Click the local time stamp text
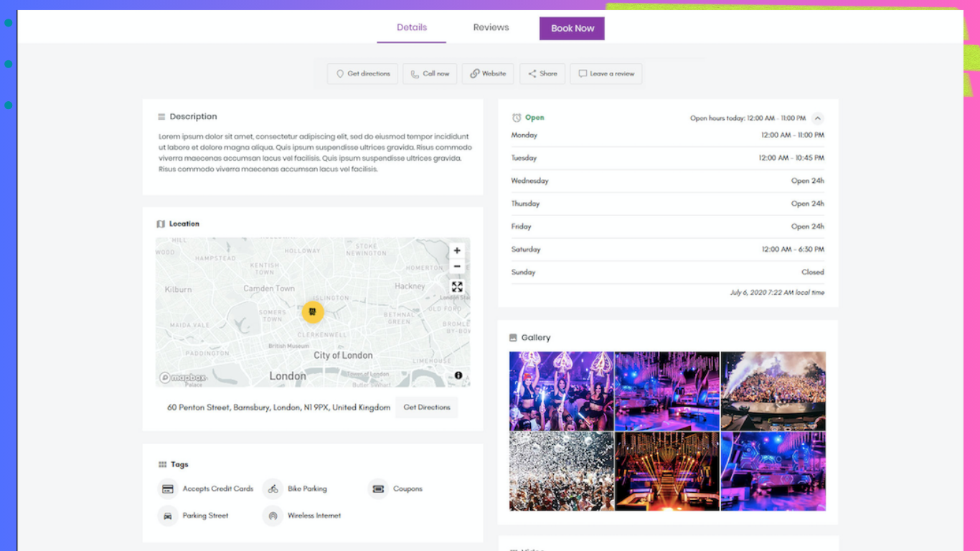Viewport: 980px width, 551px height. point(777,293)
